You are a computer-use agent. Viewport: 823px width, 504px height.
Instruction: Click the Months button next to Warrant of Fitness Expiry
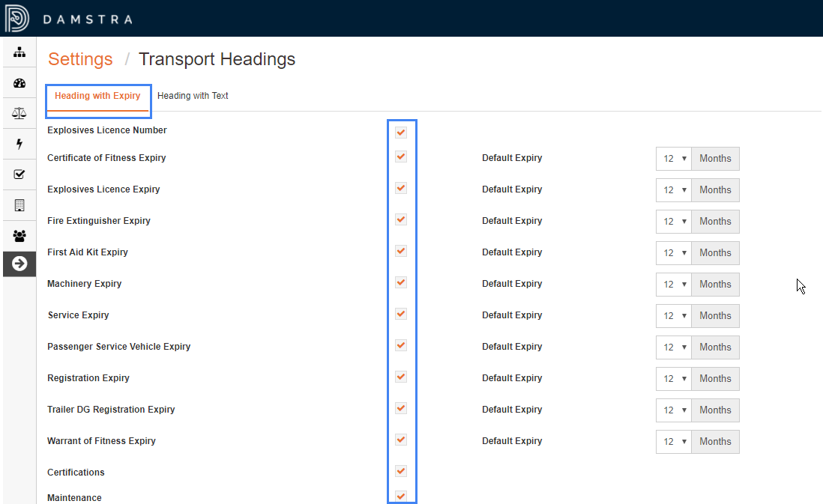(715, 441)
